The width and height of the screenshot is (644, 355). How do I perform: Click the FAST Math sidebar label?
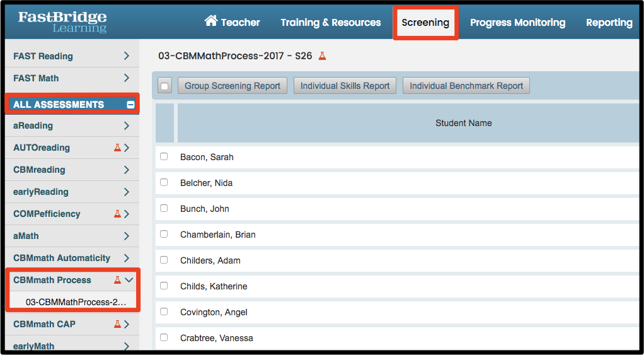(36, 78)
